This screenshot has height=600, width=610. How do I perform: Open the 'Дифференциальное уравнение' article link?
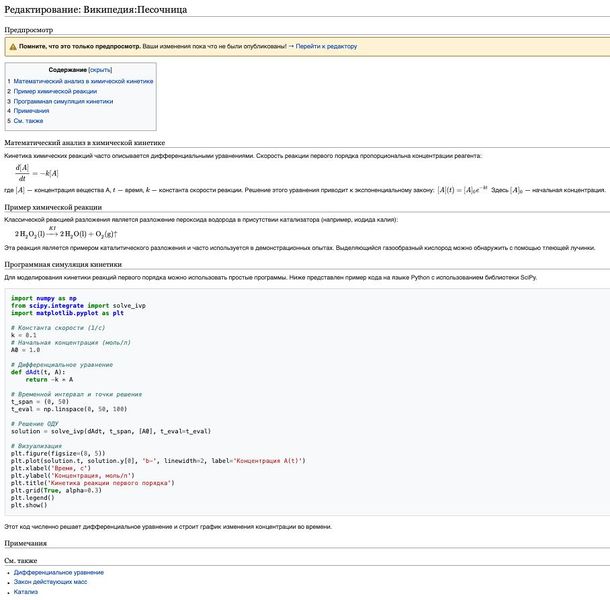tap(58, 573)
